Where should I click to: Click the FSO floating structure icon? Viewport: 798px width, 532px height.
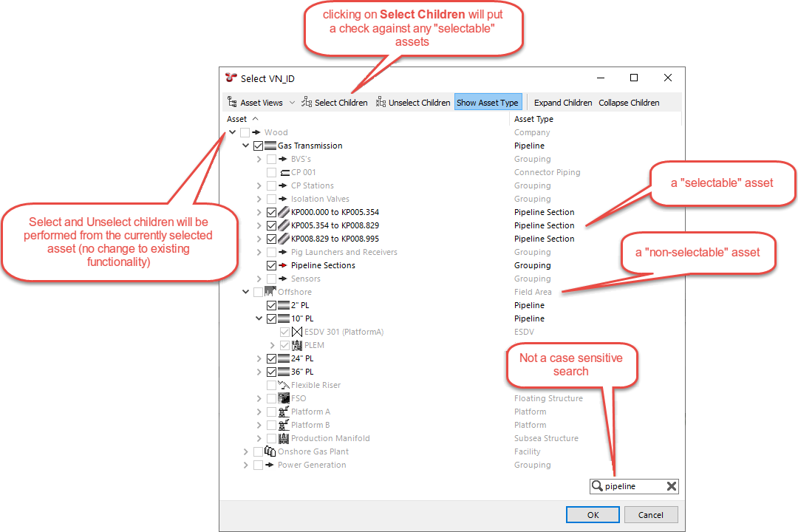coord(284,398)
